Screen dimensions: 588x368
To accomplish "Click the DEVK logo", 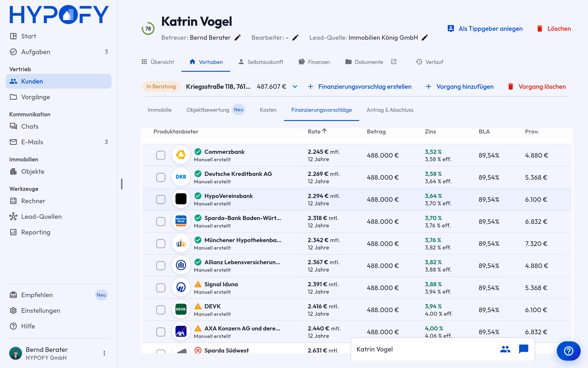I will point(181,309).
